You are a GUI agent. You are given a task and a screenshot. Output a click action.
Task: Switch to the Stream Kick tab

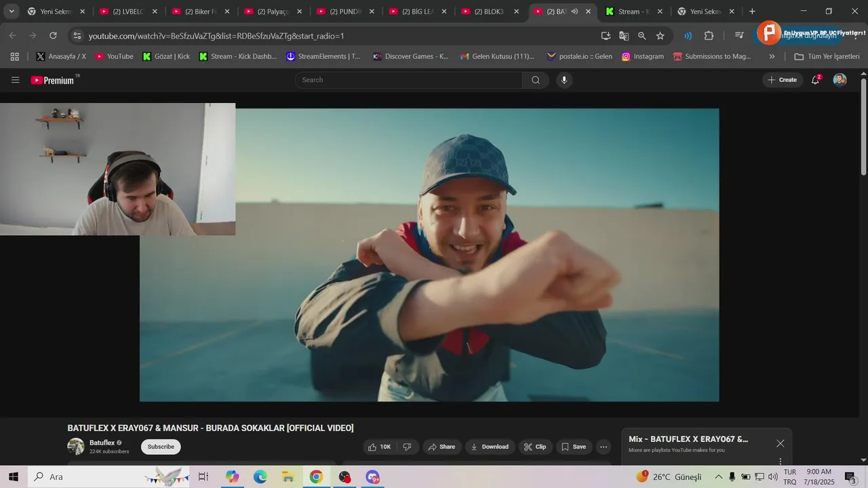point(635,12)
